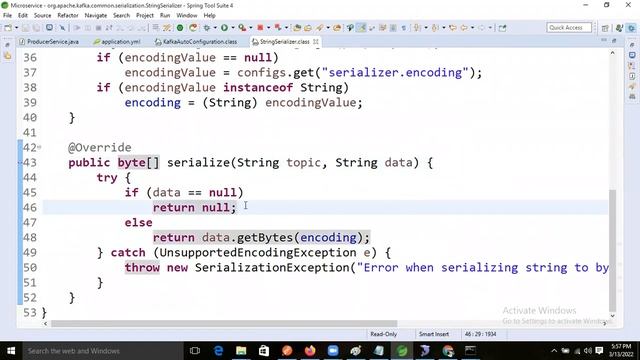Expand the Previous Annotation dropdown arrow

click(444, 28)
